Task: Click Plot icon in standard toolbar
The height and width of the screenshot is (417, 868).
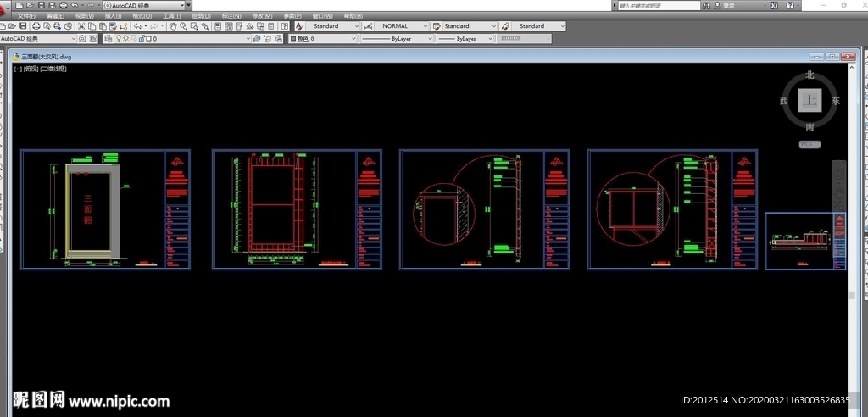Action: [36, 26]
